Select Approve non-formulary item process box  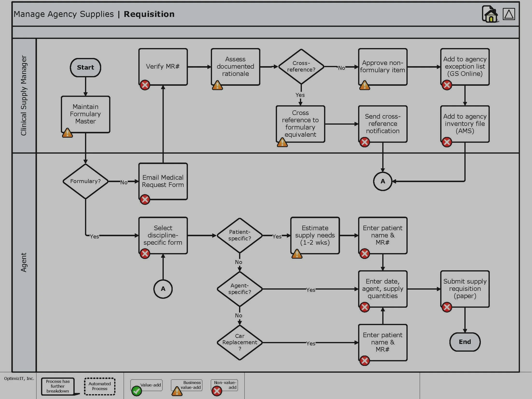click(383, 67)
